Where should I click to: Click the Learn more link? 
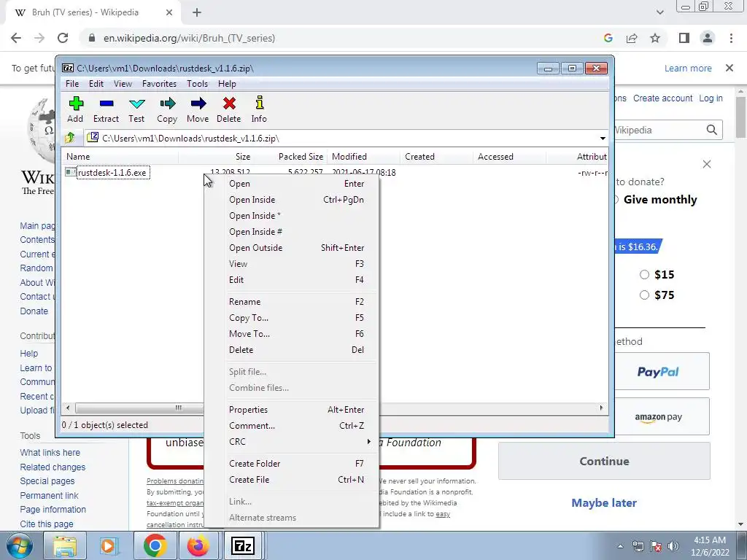click(x=688, y=68)
